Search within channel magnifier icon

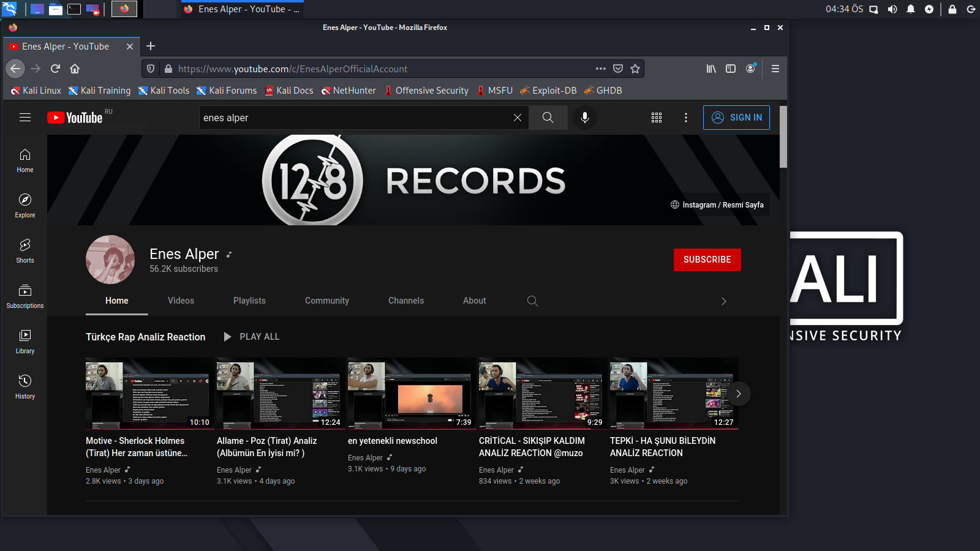pos(532,301)
